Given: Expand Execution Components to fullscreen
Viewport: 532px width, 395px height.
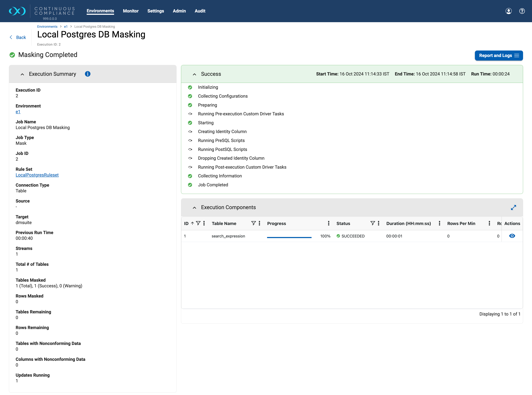Looking at the screenshot, I should point(514,207).
